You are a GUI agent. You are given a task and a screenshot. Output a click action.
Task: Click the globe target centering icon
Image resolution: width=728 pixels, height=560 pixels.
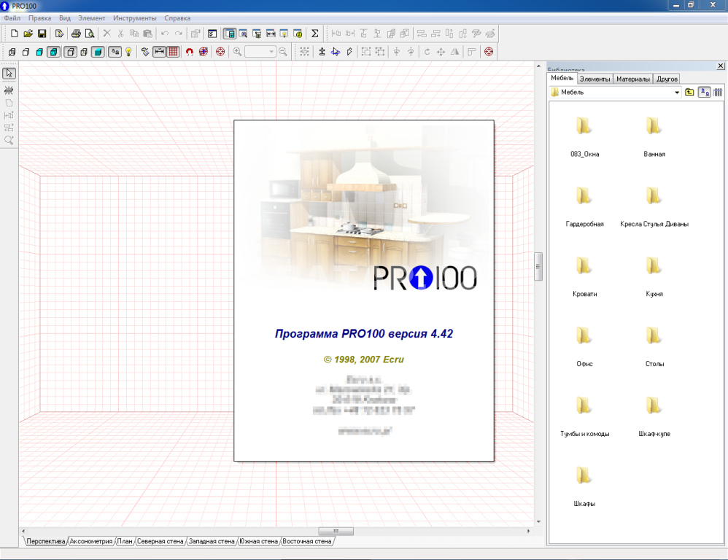click(x=204, y=52)
